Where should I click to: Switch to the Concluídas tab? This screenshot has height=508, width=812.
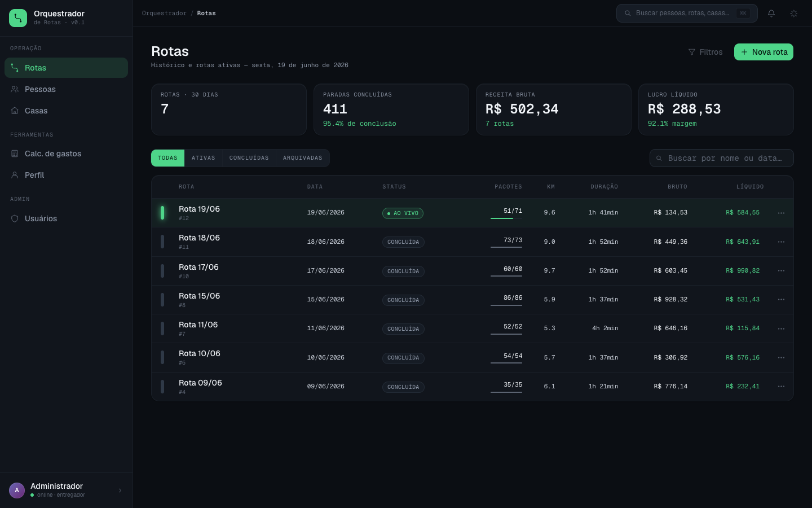249,158
